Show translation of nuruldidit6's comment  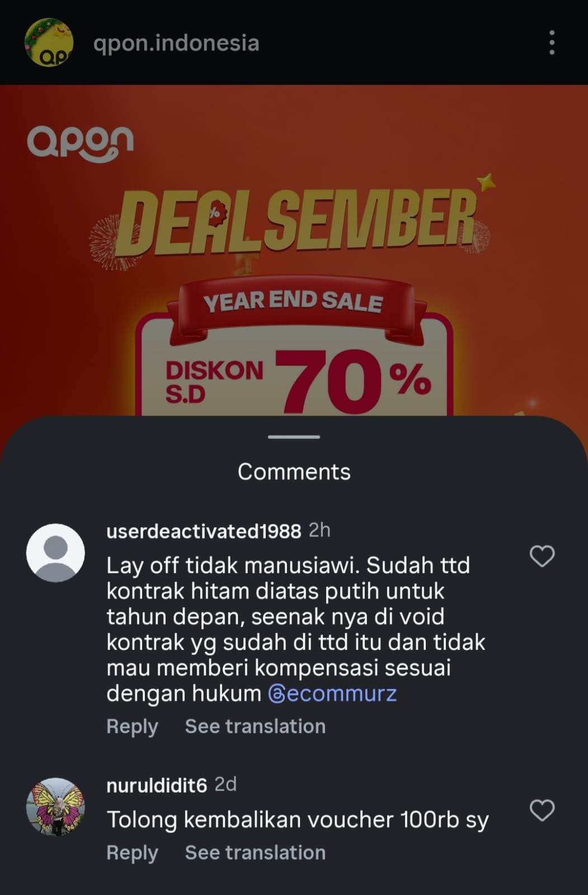coord(255,852)
